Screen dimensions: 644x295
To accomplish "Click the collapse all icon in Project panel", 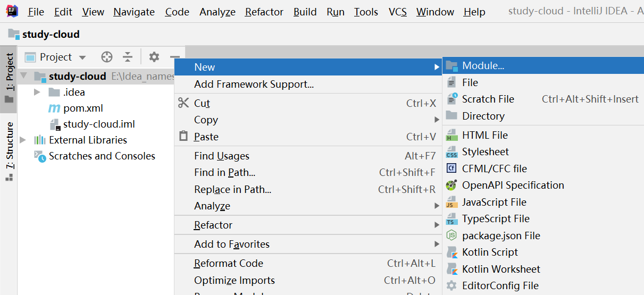I will (x=128, y=57).
